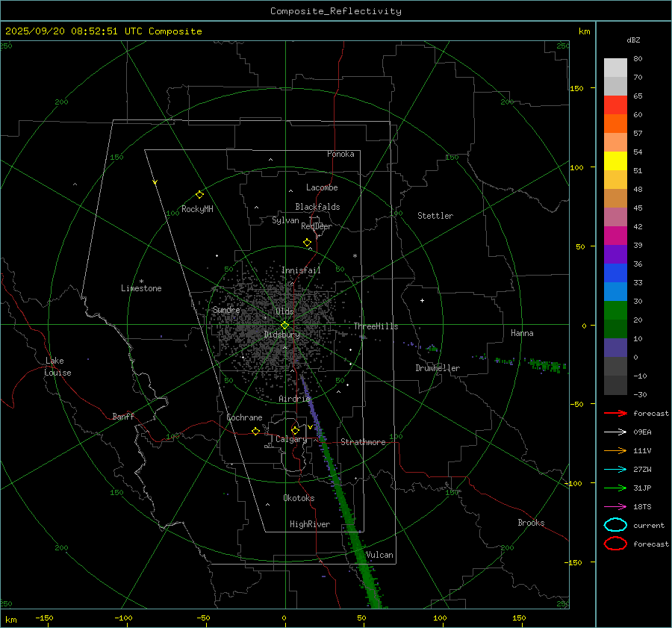Click the Drumheller city label
Image resolution: width=672 pixels, height=628 pixels.
tap(438, 368)
